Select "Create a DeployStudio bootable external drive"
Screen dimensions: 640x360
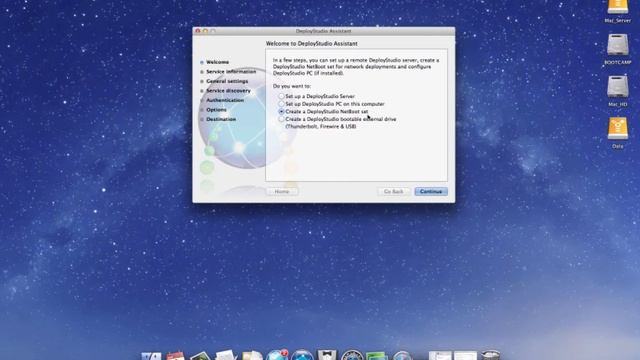(281, 119)
